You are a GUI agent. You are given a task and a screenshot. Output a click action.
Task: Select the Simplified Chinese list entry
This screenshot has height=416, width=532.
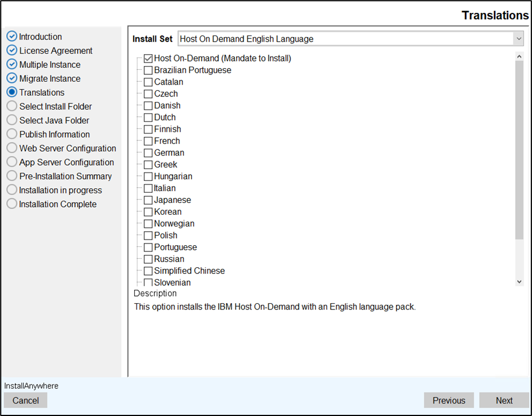[189, 271]
